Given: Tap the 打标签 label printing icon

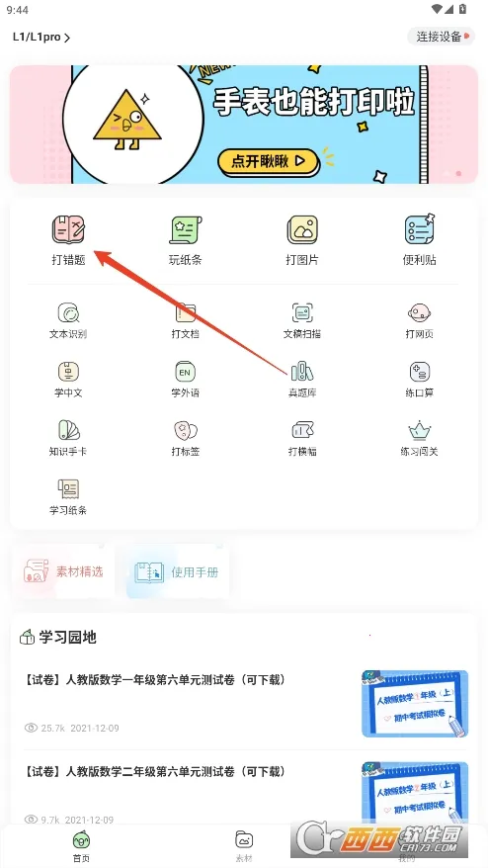Looking at the screenshot, I should 186,430.
